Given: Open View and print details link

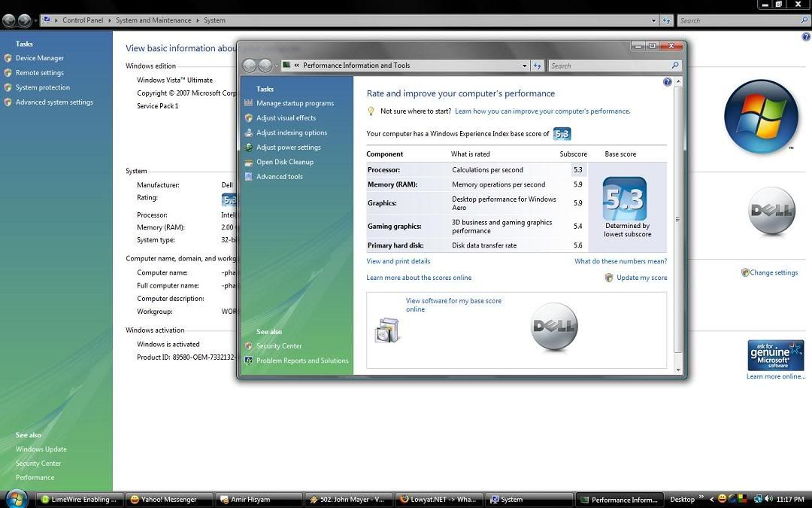Looking at the screenshot, I should (398, 261).
